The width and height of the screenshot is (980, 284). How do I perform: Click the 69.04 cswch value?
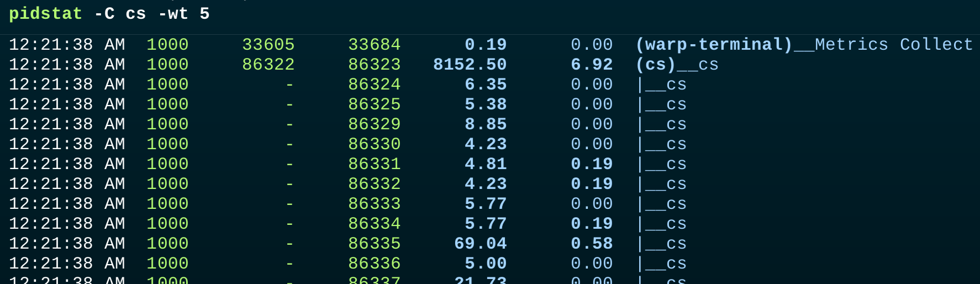[480, 244]
